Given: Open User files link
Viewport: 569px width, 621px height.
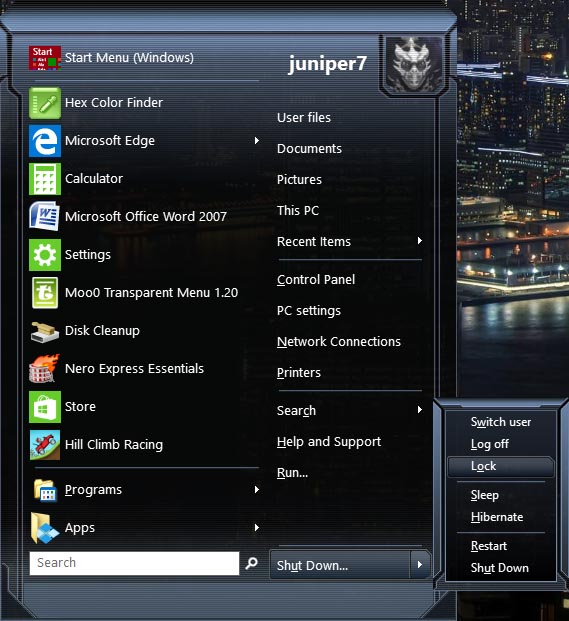Looking at the screenshot, I should (304, 118).
